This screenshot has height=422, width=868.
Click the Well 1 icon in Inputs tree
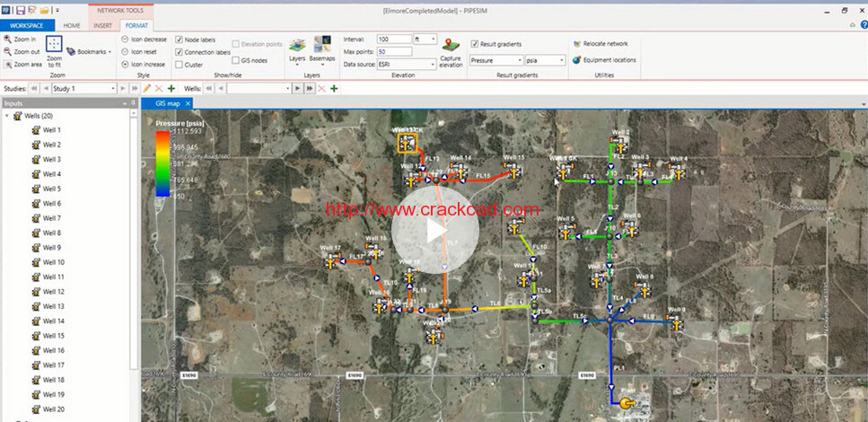37,130
